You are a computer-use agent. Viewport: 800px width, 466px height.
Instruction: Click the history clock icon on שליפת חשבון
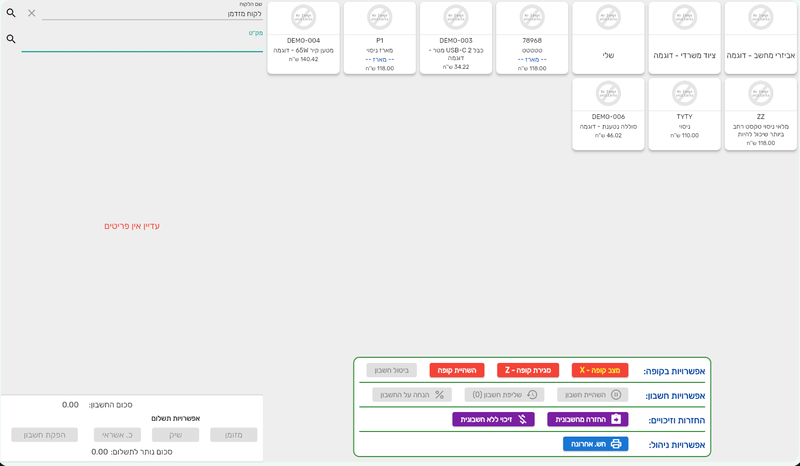532,395
